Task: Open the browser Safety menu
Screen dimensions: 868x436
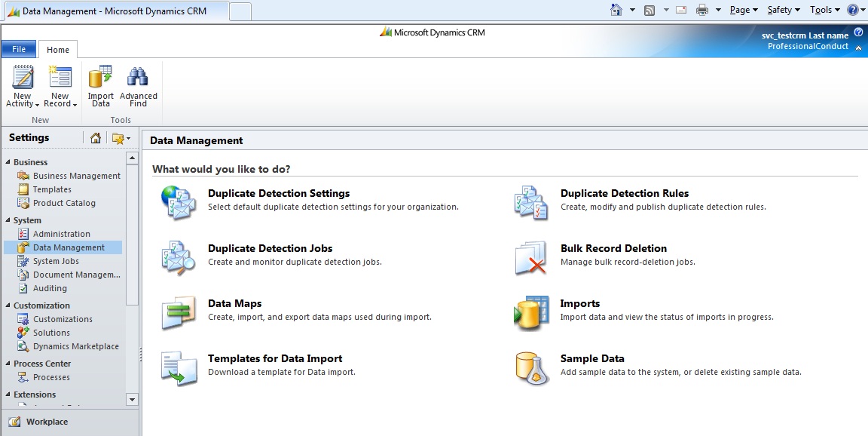Action: [784, 10]
